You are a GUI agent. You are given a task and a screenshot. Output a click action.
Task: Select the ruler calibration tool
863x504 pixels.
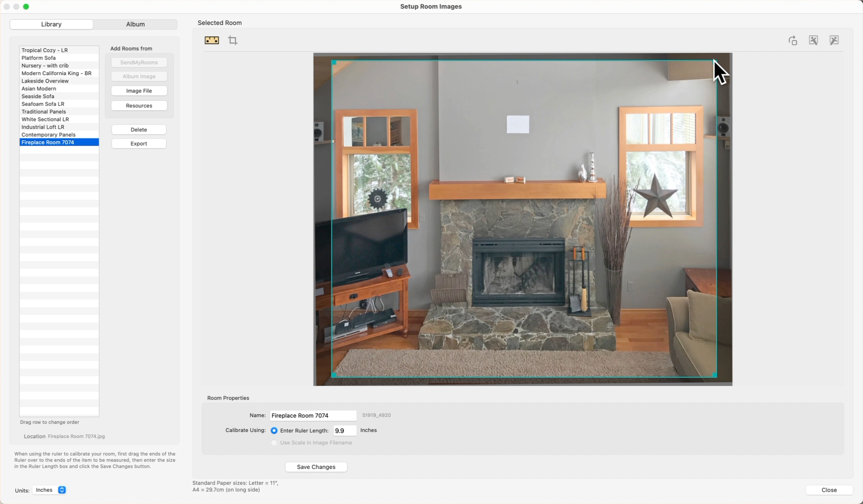212,40
